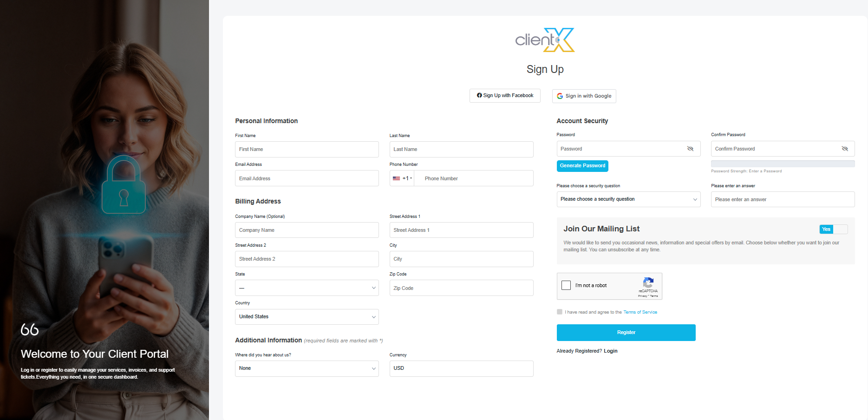Open the Terms of Service link
Viewport: 868px width, 420px height.
(640, 312)
